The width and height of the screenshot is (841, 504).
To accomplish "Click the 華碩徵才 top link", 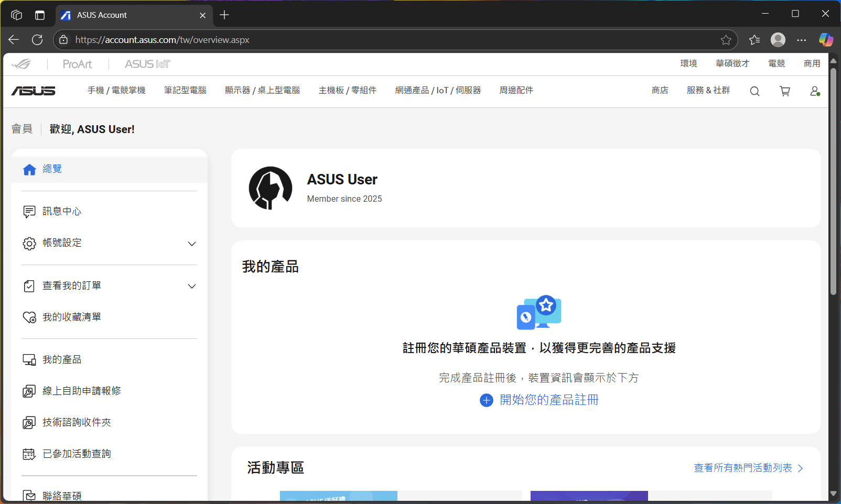I will click(x=732, y=63).
